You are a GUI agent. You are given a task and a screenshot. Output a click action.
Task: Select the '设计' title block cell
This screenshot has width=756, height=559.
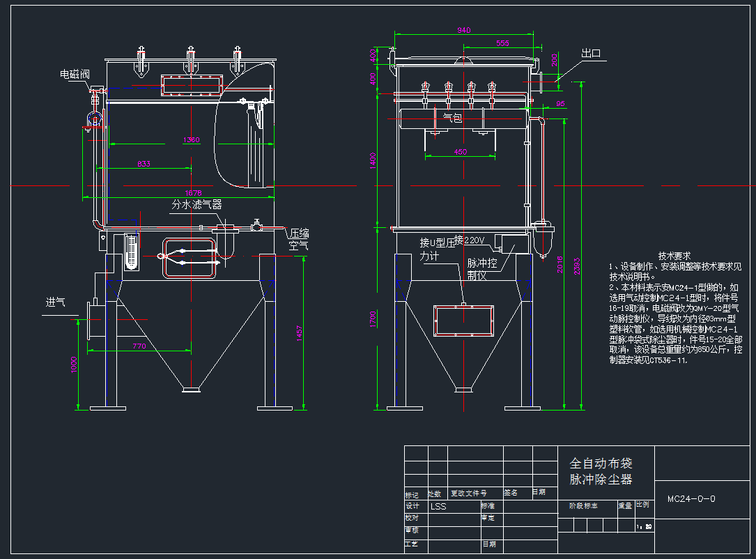tap(412, 506)
